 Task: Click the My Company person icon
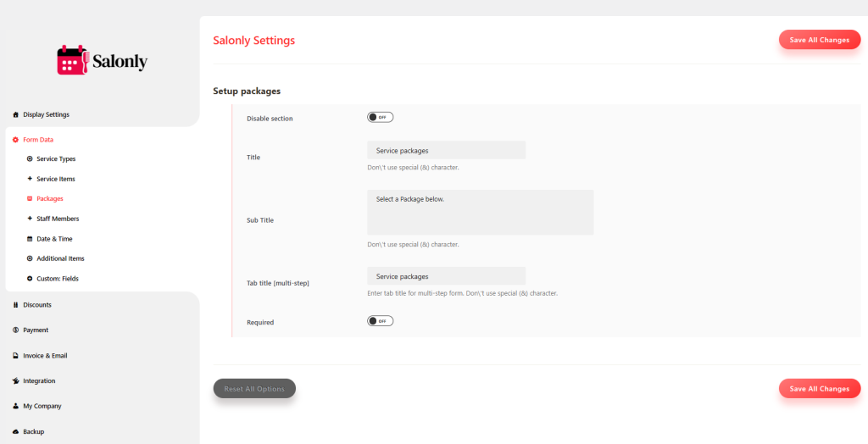coord(15,407)
